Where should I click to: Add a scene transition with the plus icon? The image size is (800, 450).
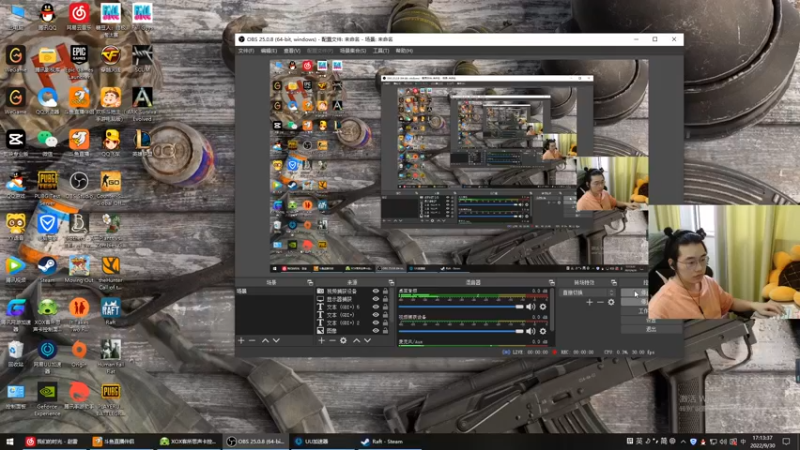pos(589,303)
